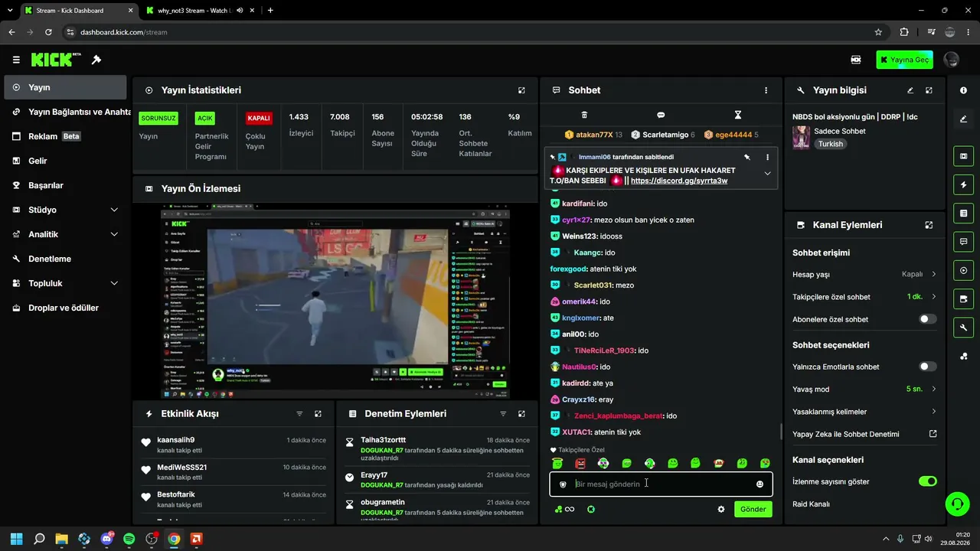980x551 pixels.
Task: Open File Explorer from the taskbar
Action: point(62,539)
